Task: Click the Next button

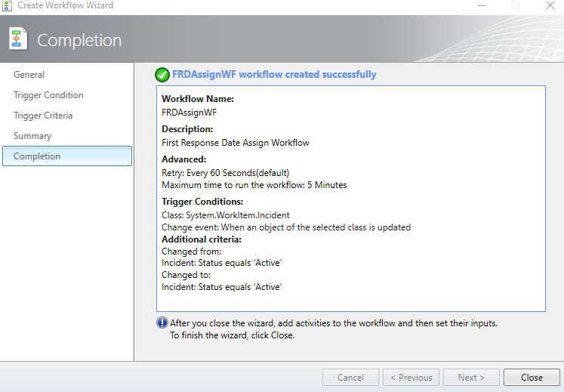Action: point(471,377)
